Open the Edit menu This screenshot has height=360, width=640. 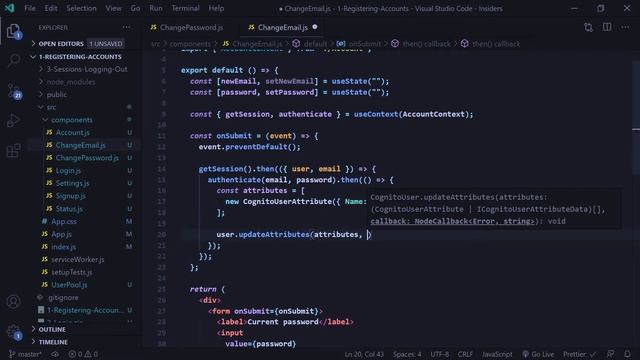click(51, 8)
